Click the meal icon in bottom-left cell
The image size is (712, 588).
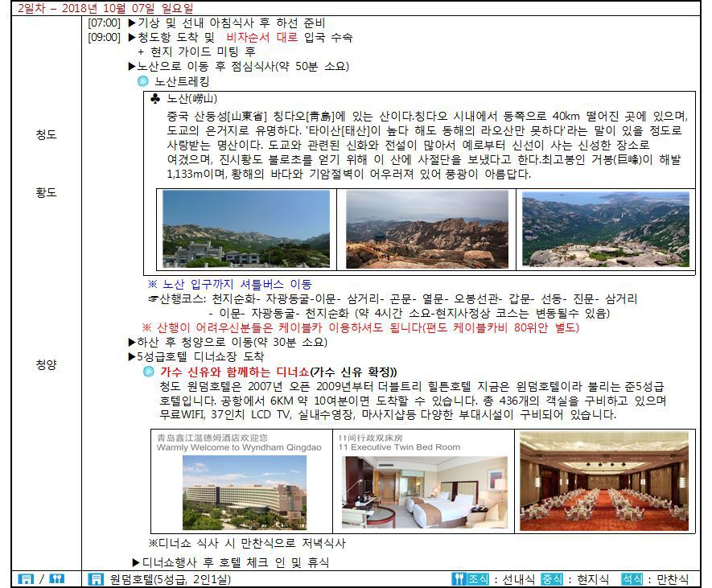click(56, 579)
